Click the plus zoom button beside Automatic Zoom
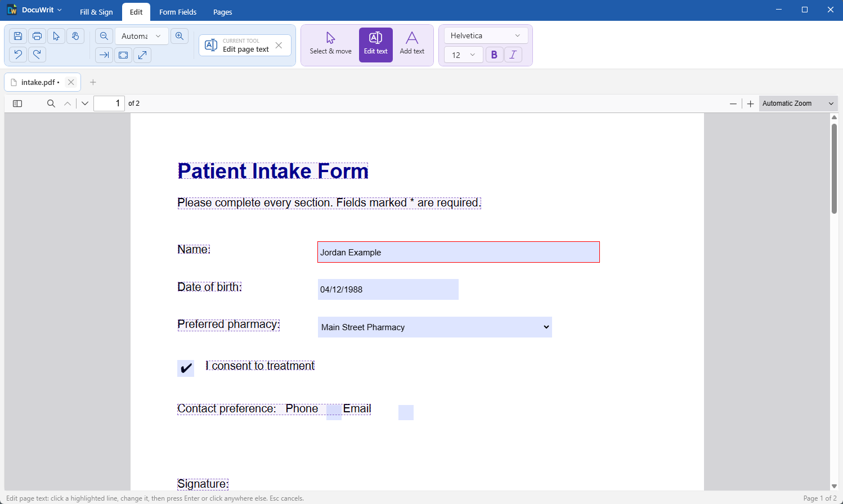843x504 pixels. [x=750, y=103]
